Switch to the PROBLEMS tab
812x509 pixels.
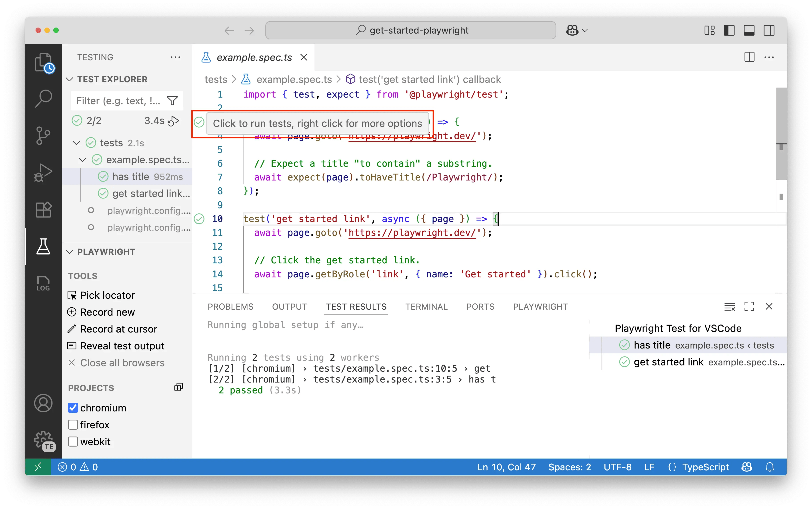pyautogui.click(x=230, y=306)
